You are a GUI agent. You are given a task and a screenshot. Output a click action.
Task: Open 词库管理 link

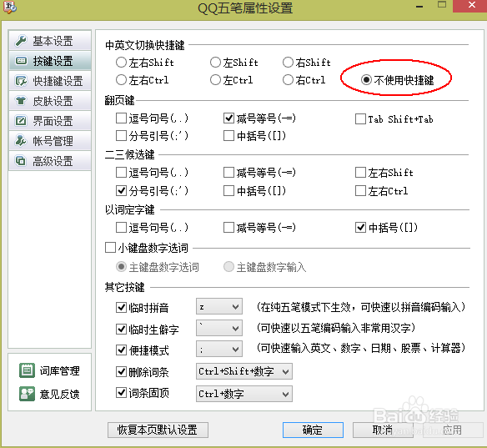[60, 370]
